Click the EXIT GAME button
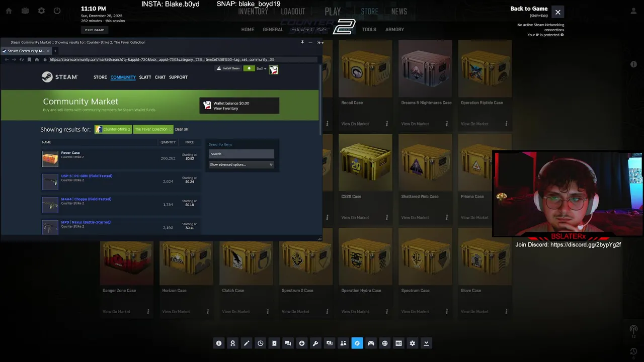The width and height of the screenshot is (644, 362). pos(95,30)
